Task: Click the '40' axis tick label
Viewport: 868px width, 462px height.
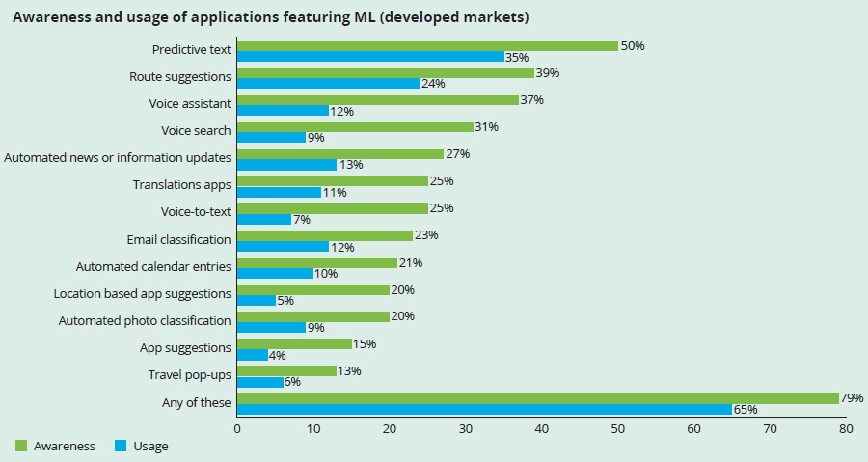Action: click(x=541, y=429)
